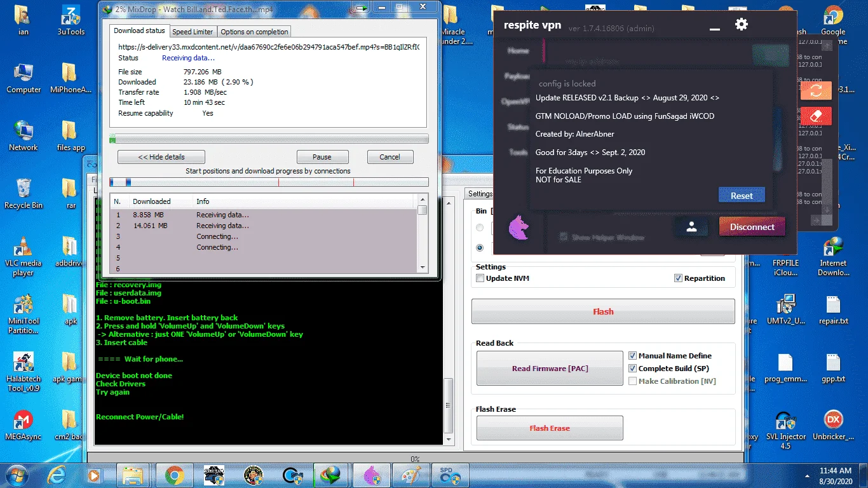868x488 pixels.
Task: Toggle Make Calibration [NV] checkbox
Action: (x=633, y=381)
